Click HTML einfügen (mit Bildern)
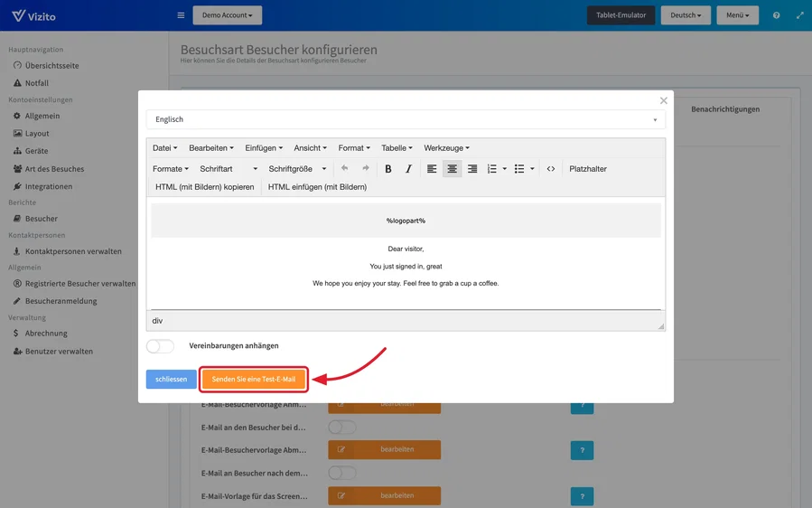The width and height of the screenshot is (812, 508). (317, 186)
